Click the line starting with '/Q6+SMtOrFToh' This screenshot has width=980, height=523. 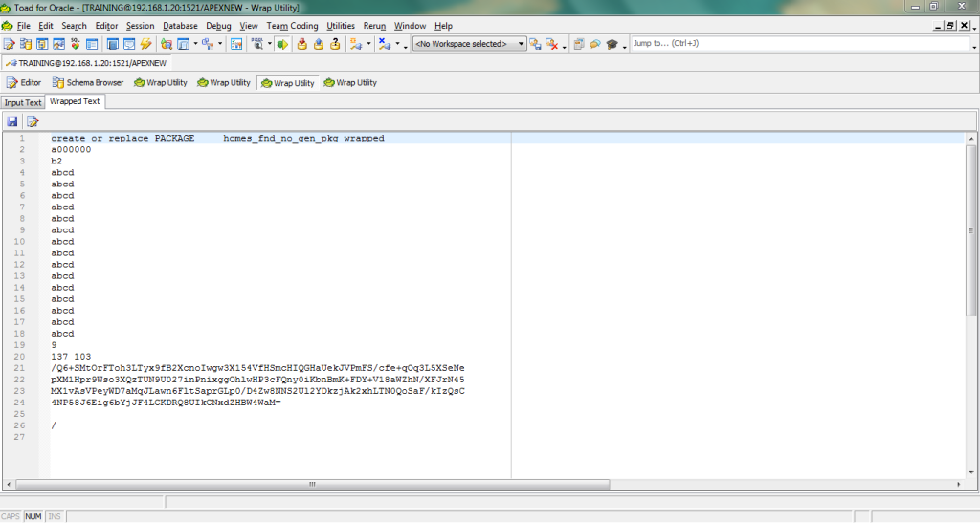point(257,368)
